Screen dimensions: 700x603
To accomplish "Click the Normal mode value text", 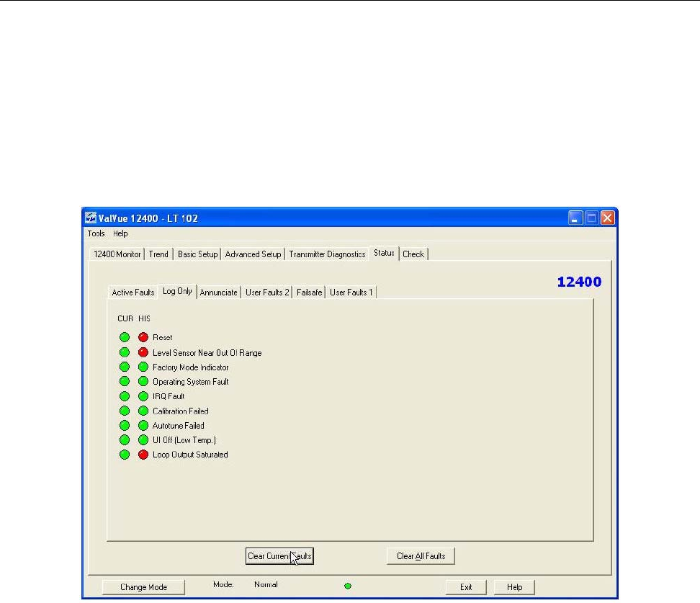I will click(x=266, y=585).
